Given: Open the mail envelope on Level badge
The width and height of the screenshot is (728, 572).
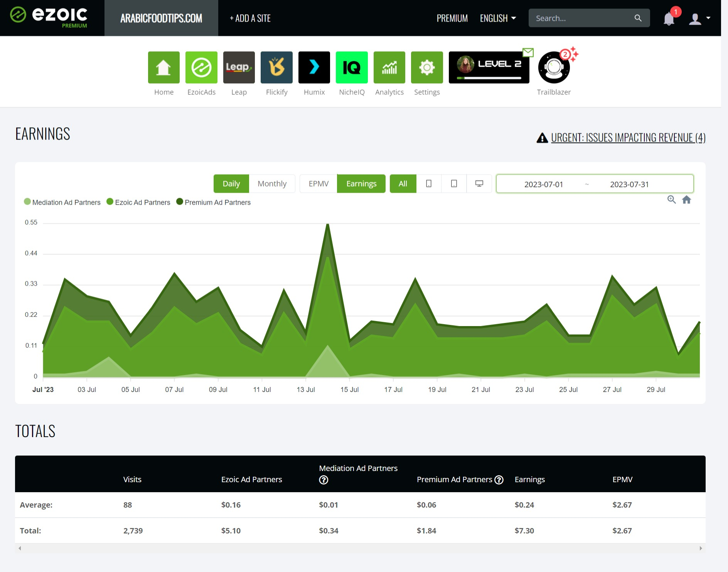Looking at the screenshot, I should click(x=528, y=52).
